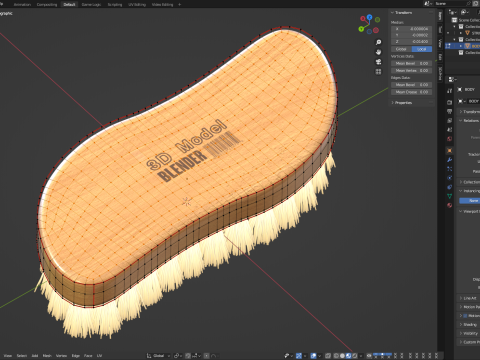Collapse Relations section in Object properties
480x360 pixels.
(x=470, y=120)
